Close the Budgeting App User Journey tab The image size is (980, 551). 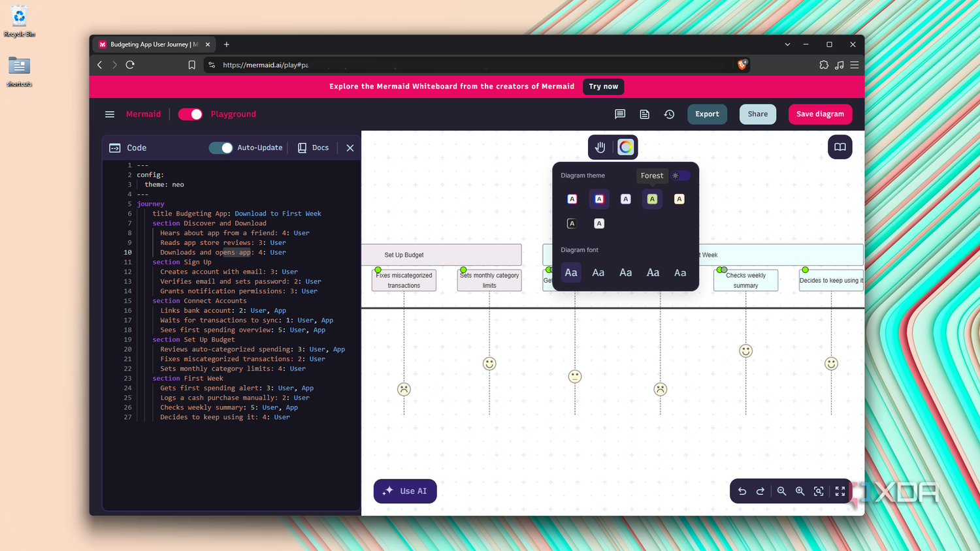208,44
